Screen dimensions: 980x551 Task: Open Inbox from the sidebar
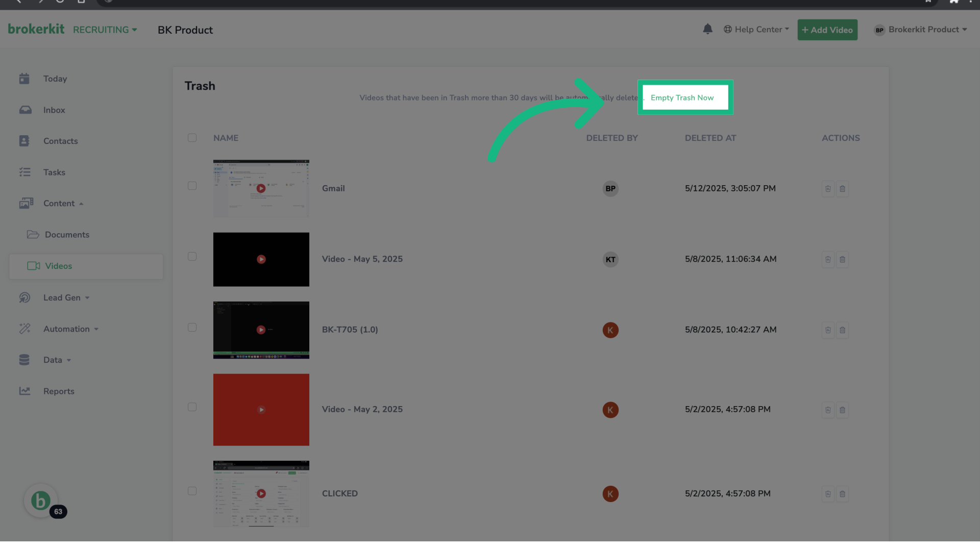pos(54,110)
